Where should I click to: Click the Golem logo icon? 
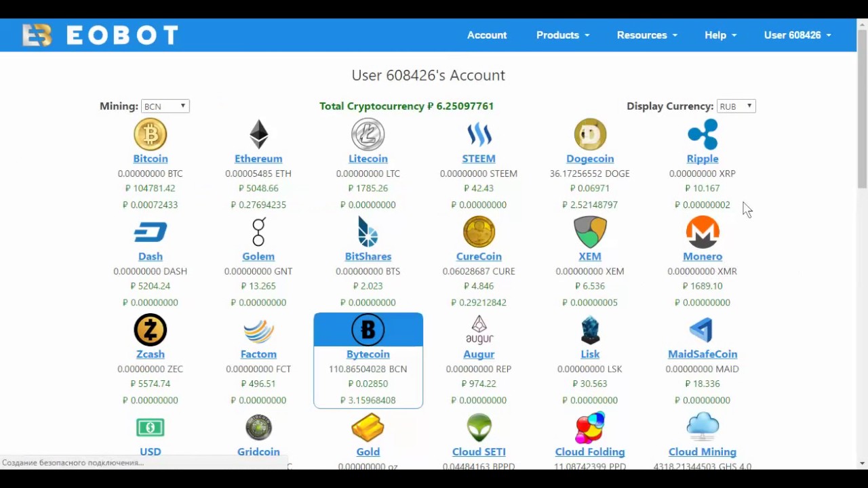[258, 232]
